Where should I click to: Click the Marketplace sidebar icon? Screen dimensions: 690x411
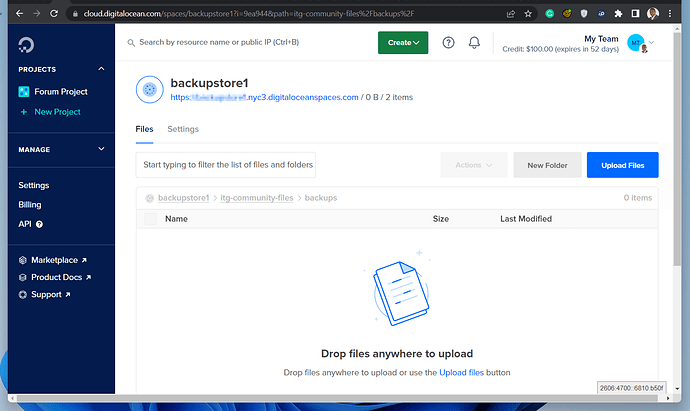click(x=22, y=260)
